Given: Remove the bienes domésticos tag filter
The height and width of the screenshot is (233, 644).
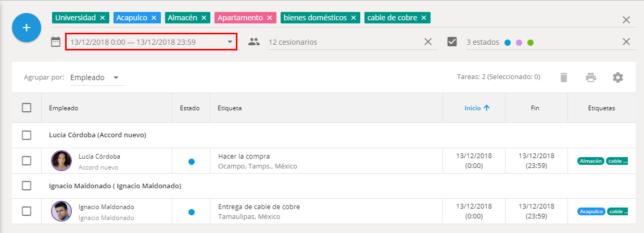Looking at the screenshot, I should pos(353,18).
